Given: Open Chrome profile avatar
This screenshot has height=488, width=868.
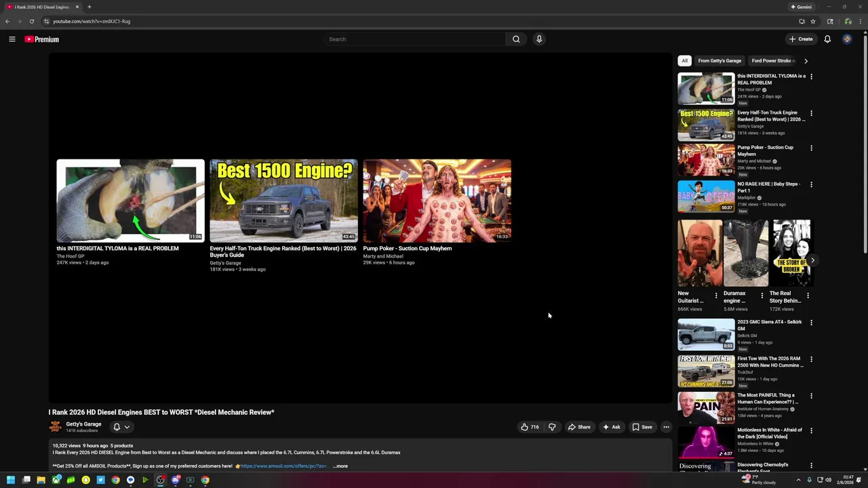Looking at the screenshot, I should pos(848,21).
